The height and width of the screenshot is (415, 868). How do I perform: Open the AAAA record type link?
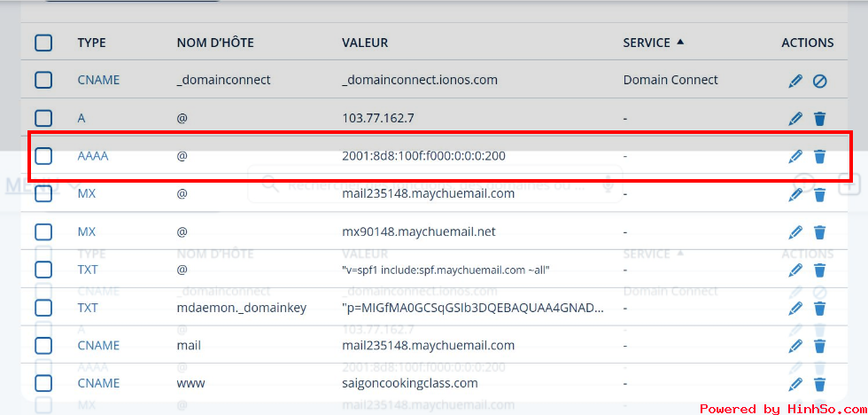[93, 156]
